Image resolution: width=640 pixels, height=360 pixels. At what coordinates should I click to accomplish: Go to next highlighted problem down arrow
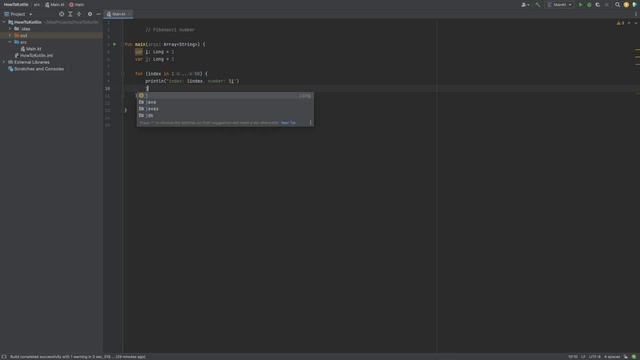636,23
